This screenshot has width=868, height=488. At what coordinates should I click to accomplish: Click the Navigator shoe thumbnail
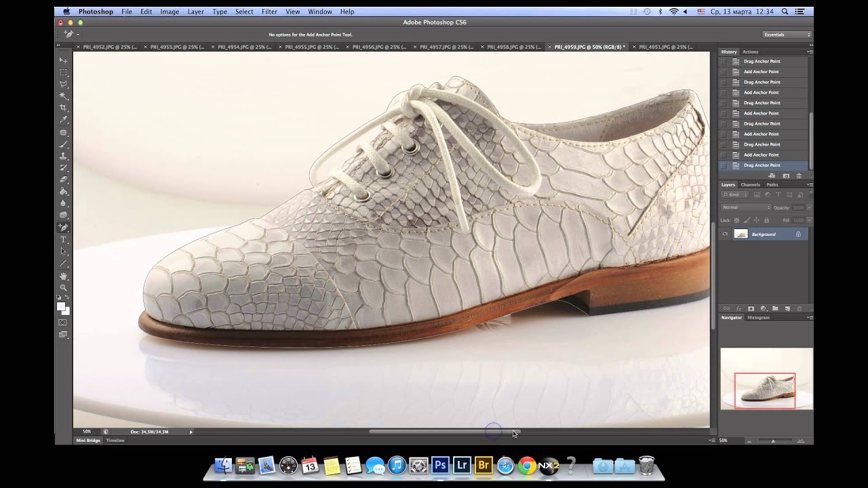pyautogui.click(x=766, y=378)
